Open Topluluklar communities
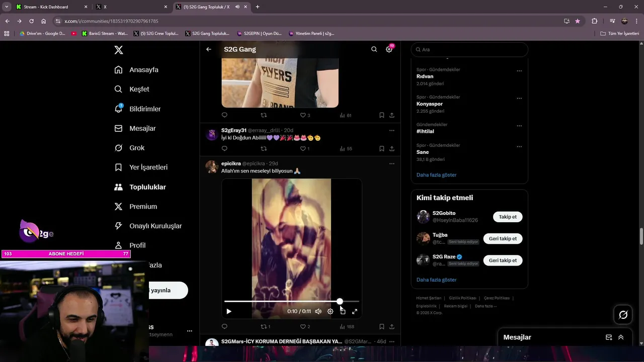The image size is (644, 362). click(x=140, y=187)
